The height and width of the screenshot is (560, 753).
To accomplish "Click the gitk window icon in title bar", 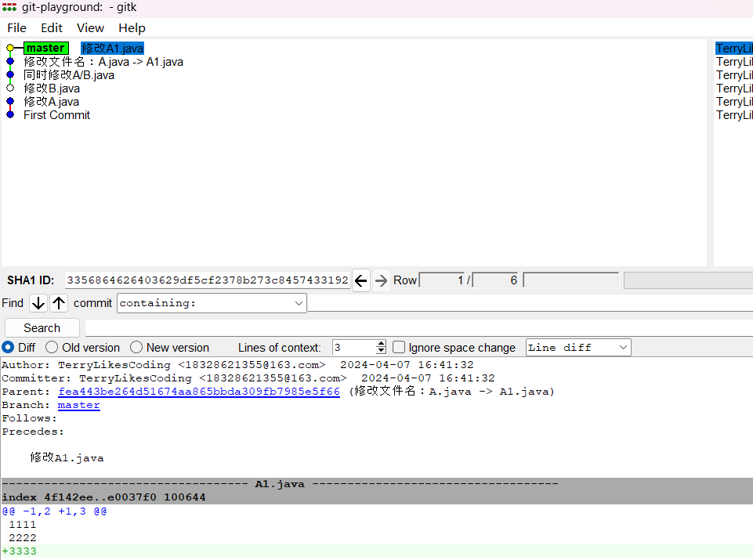I will (x=9, y=7).
